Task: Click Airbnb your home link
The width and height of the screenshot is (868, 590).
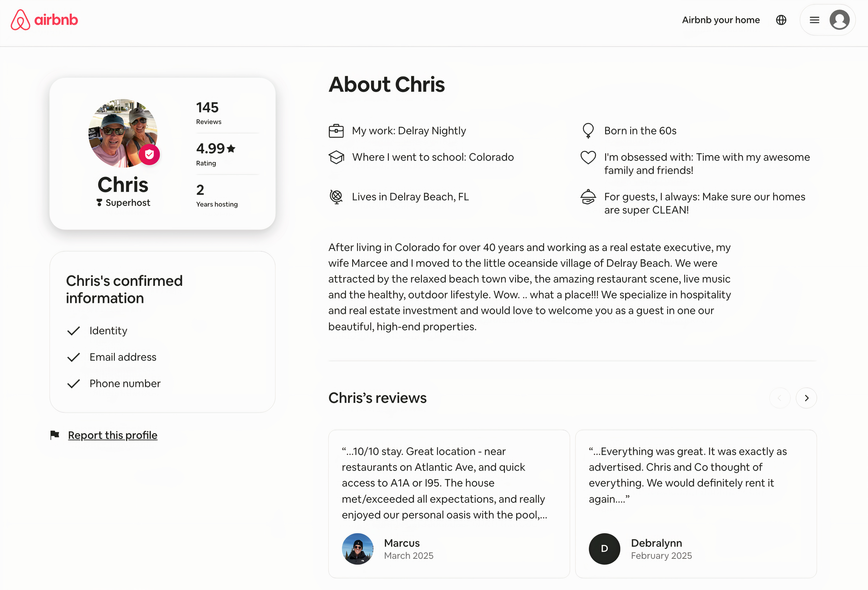Action: pyautogui.click(x=721, y=20)
